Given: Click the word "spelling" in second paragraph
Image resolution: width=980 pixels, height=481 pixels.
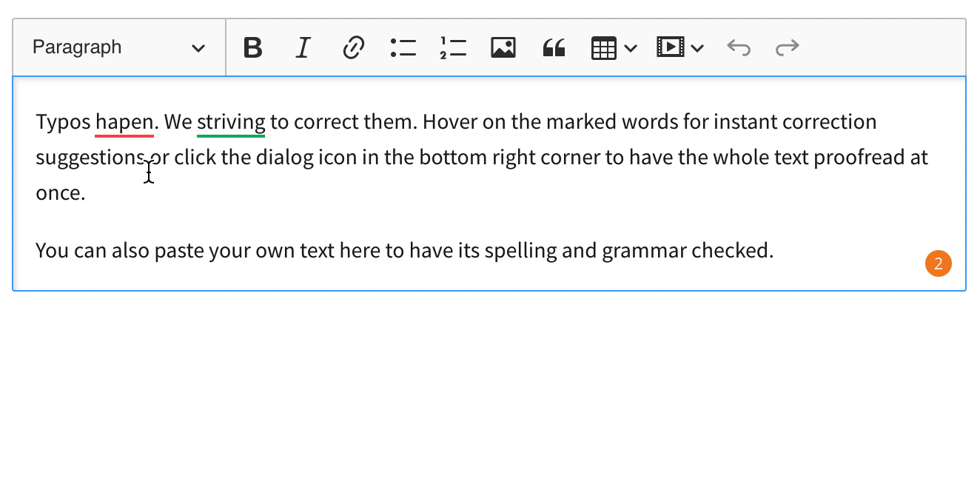Looking at the screenshot, I should tap(521, 251).
